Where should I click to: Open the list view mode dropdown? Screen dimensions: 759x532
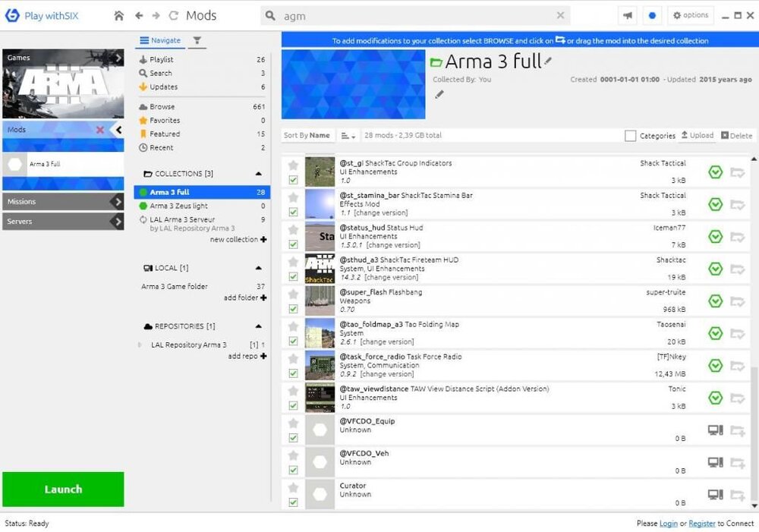tap(348, 136)
